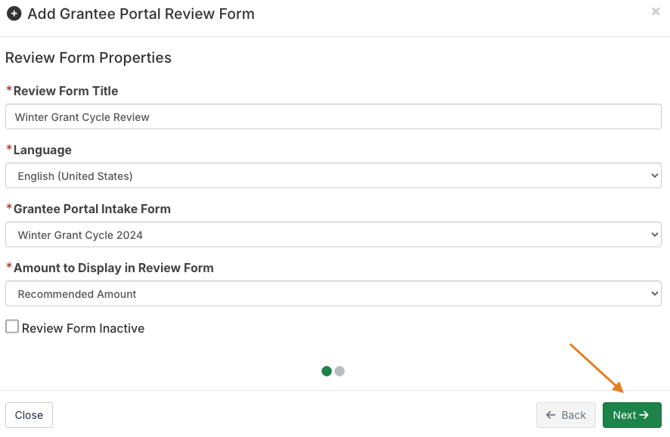Click the Grantee Portal Intake Form label
This screenshot has height=437, width=670.
(91, 209)
